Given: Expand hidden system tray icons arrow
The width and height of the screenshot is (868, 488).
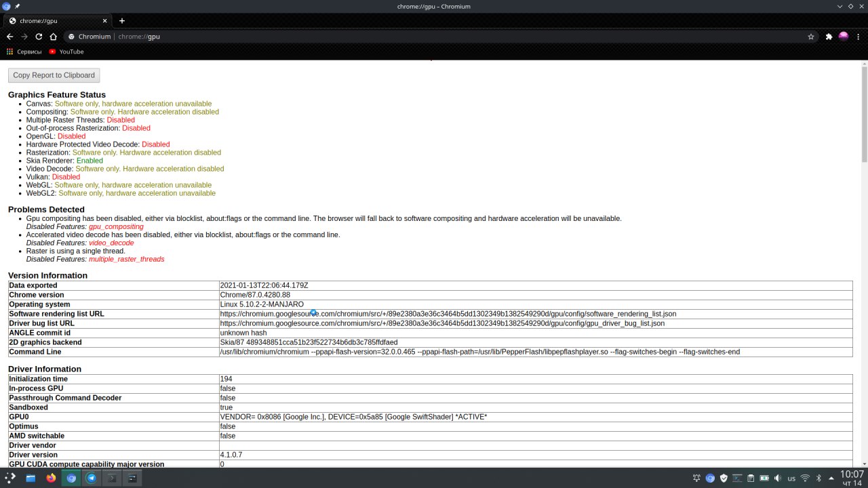Looking at the screenshot, I should (831, 478).
